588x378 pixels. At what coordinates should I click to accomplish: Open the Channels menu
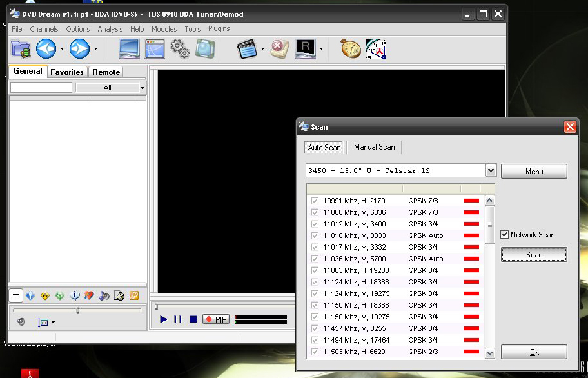pyautogui.click(x=44, y=29)
